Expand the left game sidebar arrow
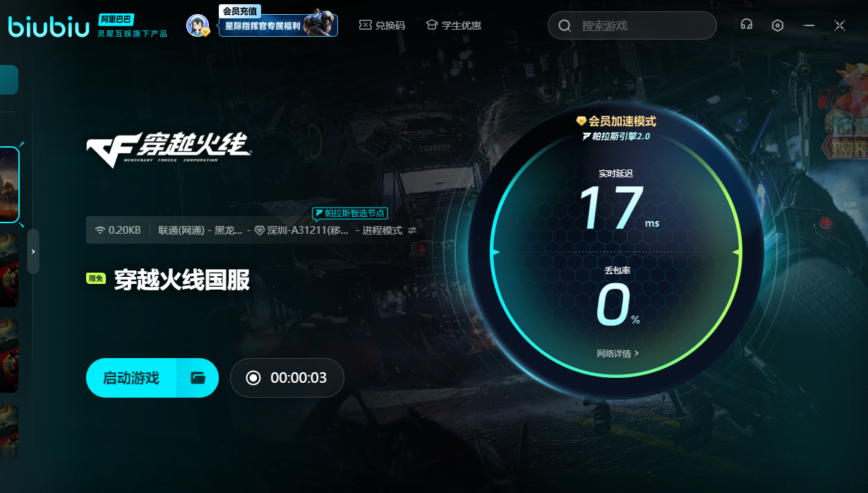This screenshot has width=868, height=493. [x=33, y=251]
